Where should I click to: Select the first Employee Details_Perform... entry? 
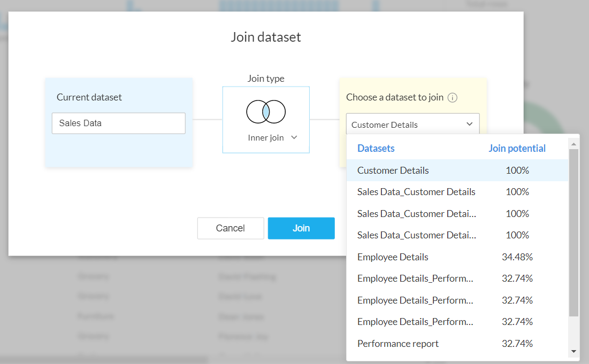(x=415, y=278)
